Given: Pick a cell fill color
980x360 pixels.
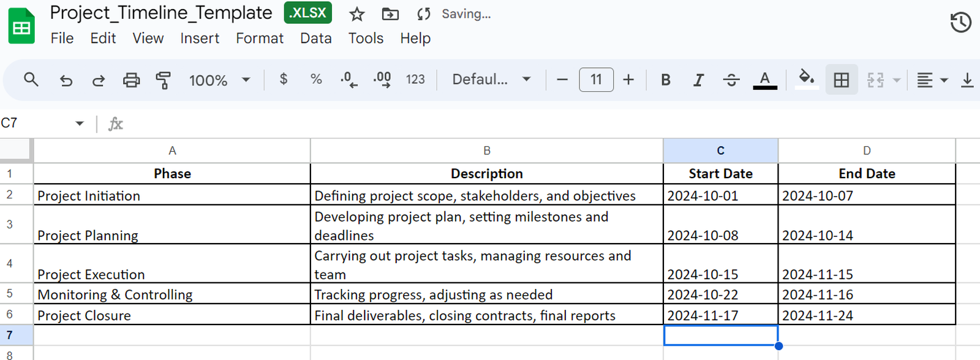Looking at the screenshot, I should 806,79.
